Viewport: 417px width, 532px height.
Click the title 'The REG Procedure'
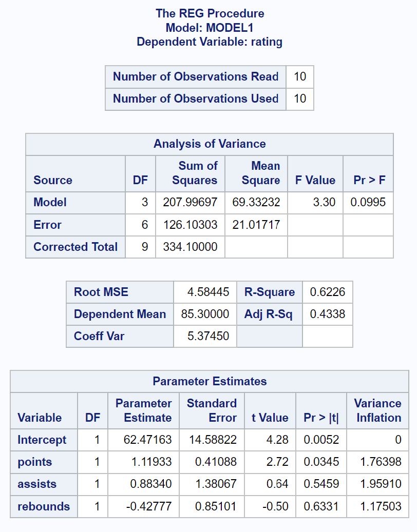click(210, 13)
